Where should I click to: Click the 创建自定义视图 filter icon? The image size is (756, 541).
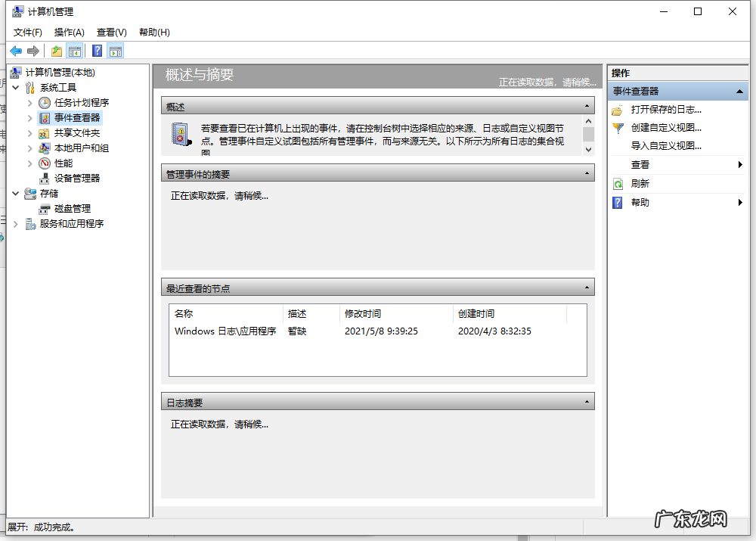(618, 127)
